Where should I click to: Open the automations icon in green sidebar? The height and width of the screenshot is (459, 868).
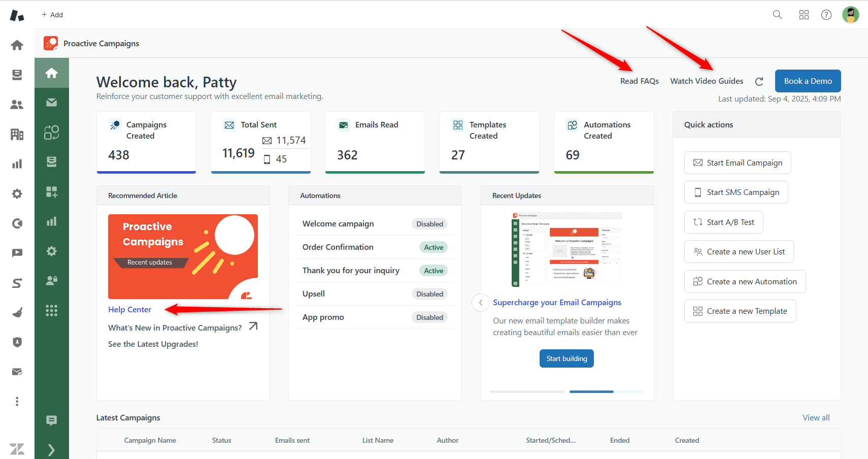click(x=51, y=132)
